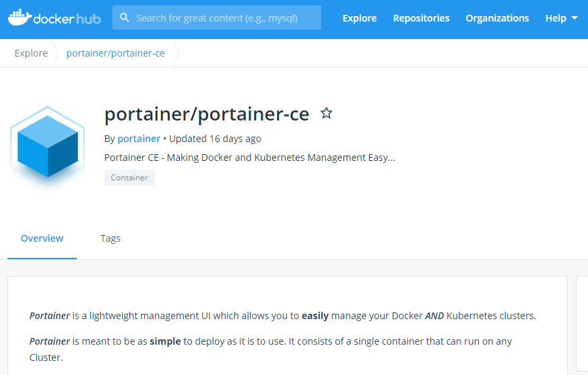Open the Explore nav item
The image size is (588, 375).
pyautogui.click(x=360, y=18)
